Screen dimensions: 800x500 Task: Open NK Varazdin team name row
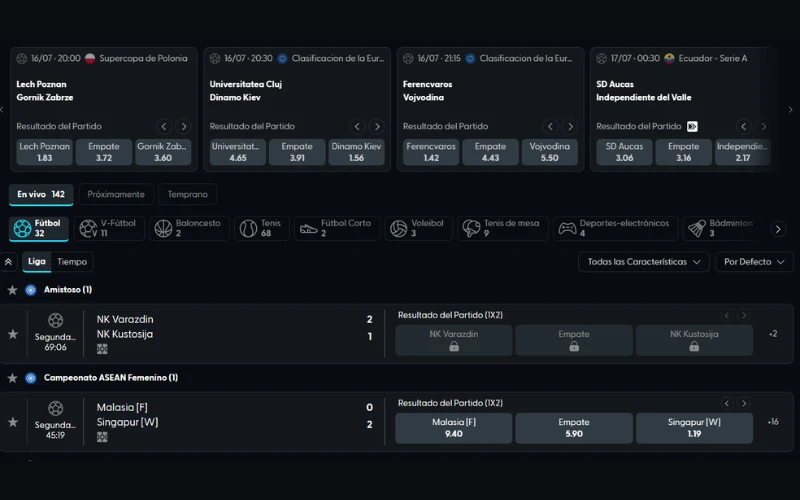125,319
